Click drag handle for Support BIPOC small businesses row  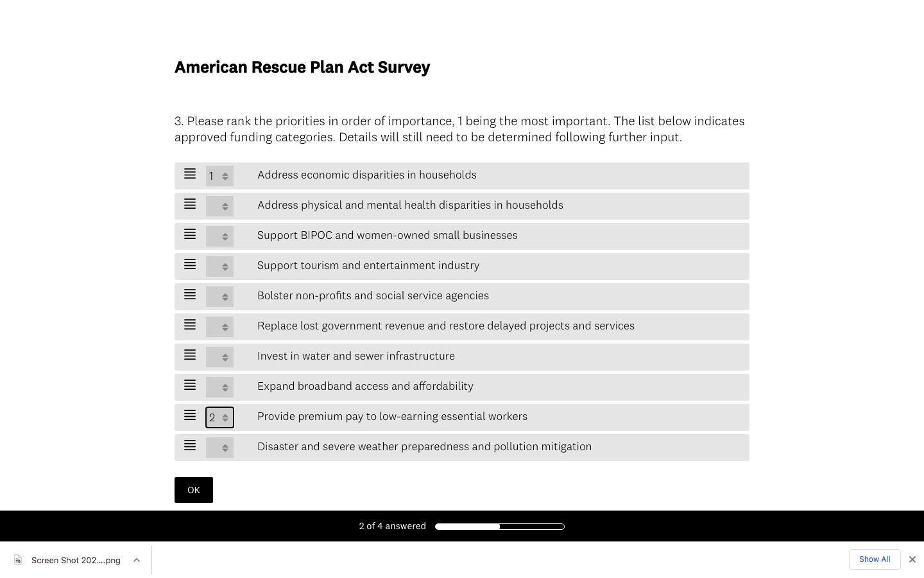(190, 234)
